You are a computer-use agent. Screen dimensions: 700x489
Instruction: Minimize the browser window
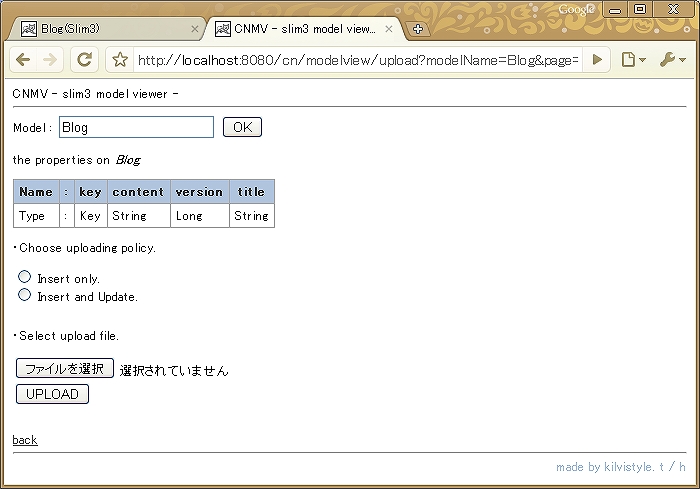click(615, 9)
